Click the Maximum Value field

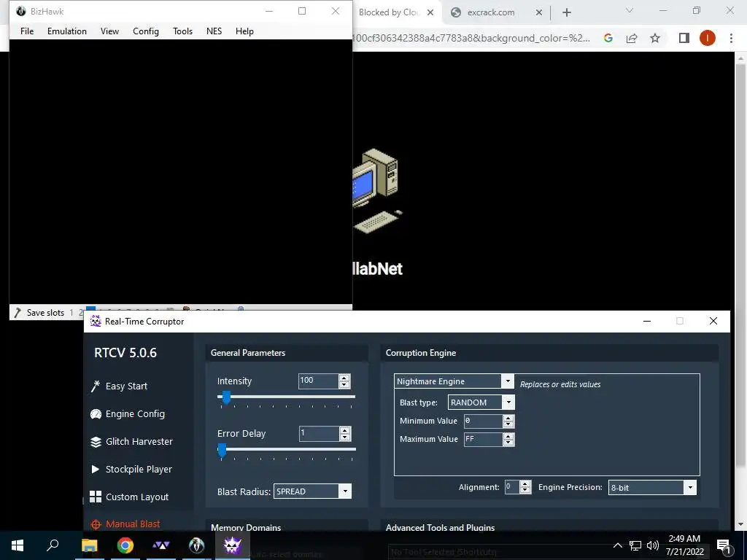[483, 439]
